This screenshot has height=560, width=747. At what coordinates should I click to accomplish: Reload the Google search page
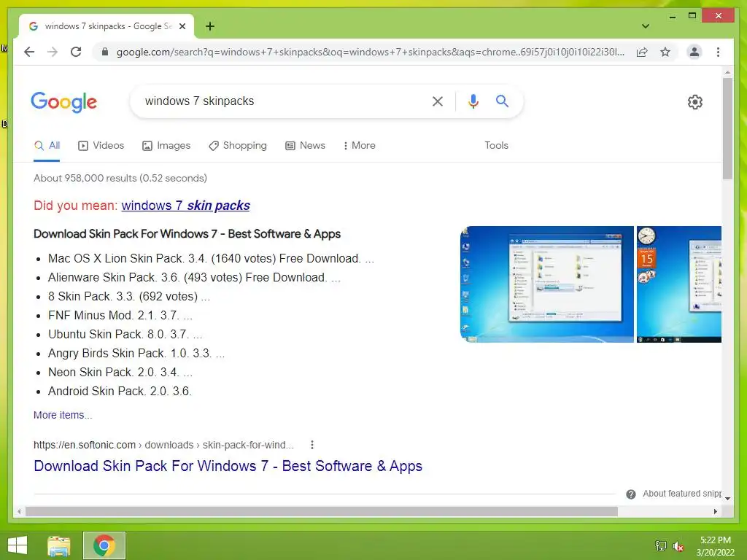[76, 52]
